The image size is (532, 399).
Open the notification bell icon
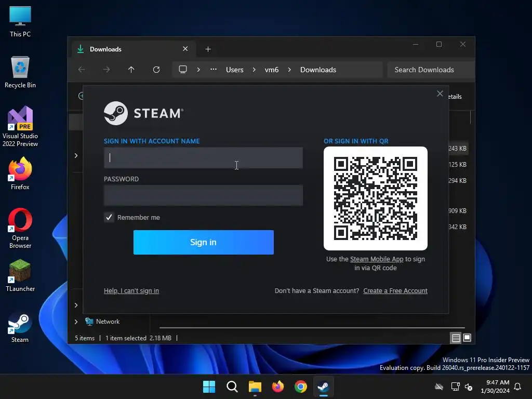point(518,387)
